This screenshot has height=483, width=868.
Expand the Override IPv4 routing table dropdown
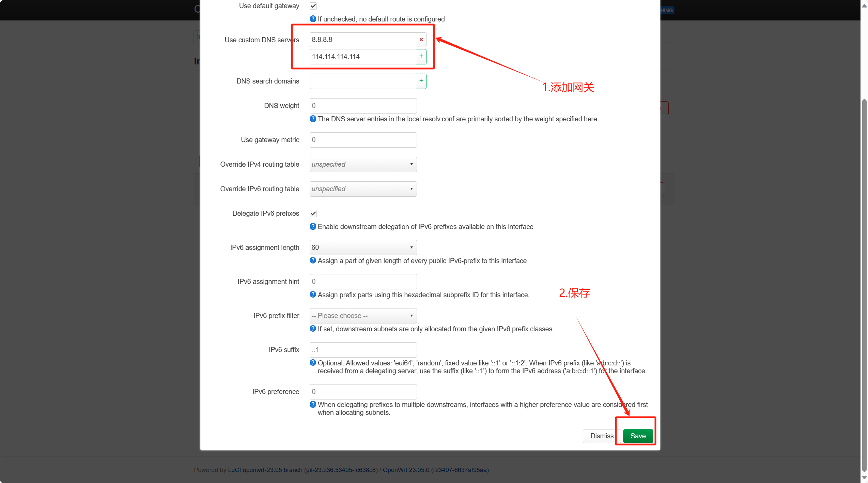point(362,164)
